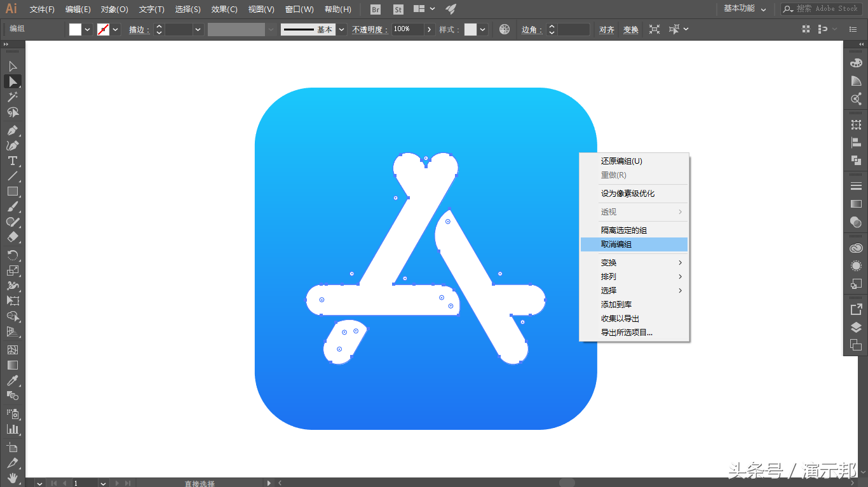Select 隔离选定的组 from the context menu
This screenshot has width=868, height=487.
click(x=634, y=230)
